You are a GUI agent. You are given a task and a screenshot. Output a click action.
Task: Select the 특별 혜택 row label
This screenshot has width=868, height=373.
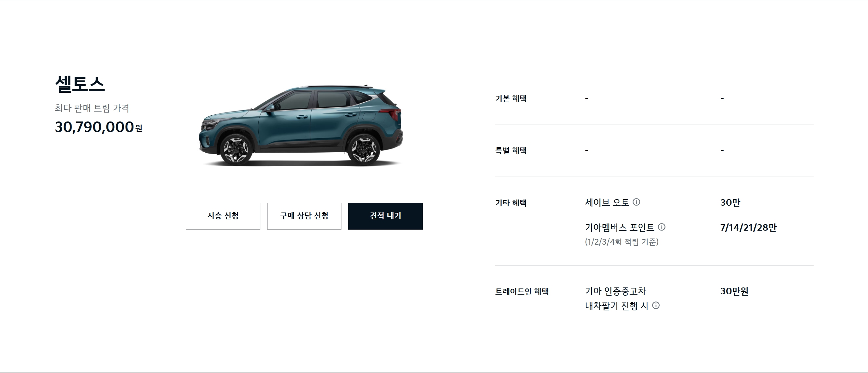[x=511, y=151]
